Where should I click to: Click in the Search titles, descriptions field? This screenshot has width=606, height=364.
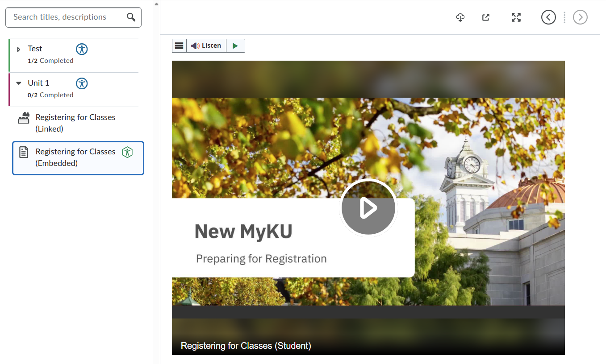point(73,17)
